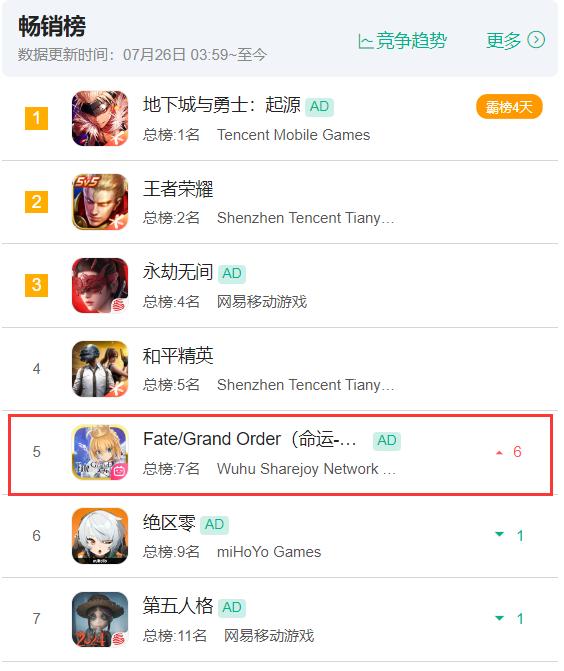564x671 pixels.
Task: Open the 王者荣耀 app icon
Action: [x=100, y=202]
